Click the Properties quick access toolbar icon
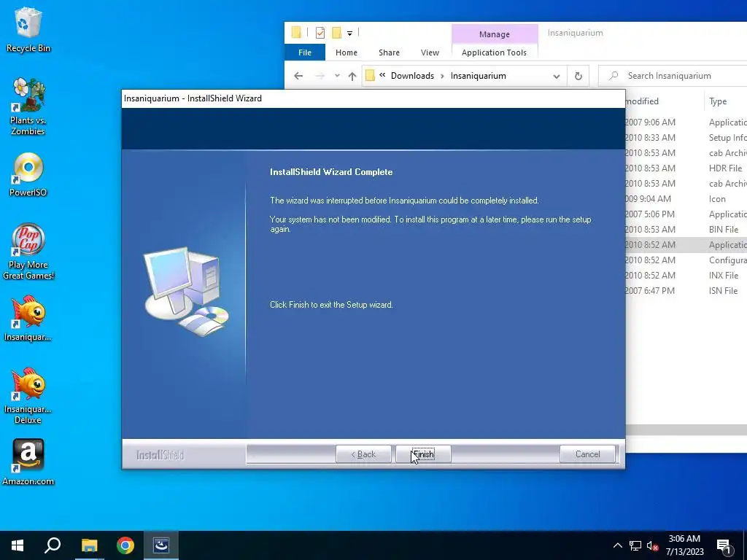 click(x=320, y=32)
